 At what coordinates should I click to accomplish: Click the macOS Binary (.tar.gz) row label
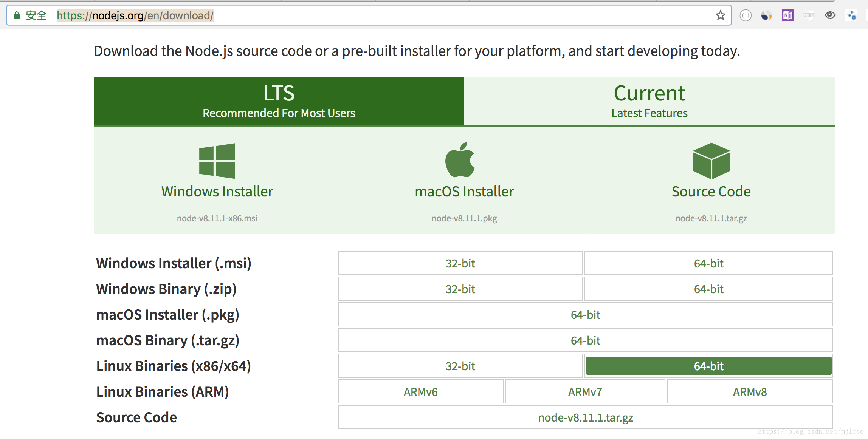click(x=168, y=340)
